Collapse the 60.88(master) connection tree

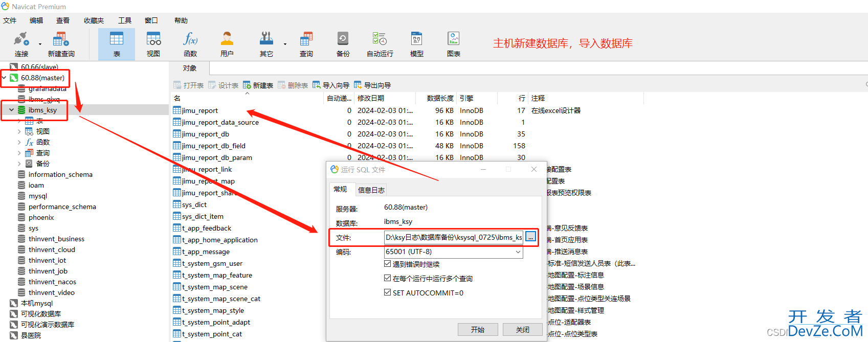click(x=4, y=78)
